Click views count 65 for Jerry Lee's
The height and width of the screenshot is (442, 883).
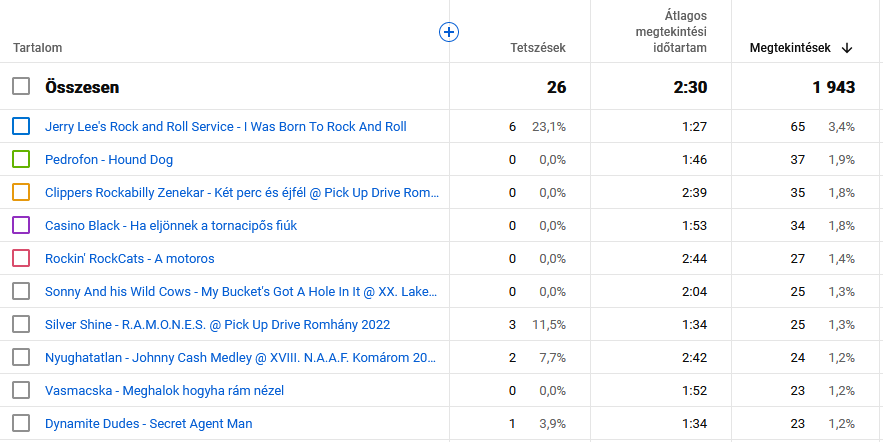pyautogui.click(x=797, y=127)
